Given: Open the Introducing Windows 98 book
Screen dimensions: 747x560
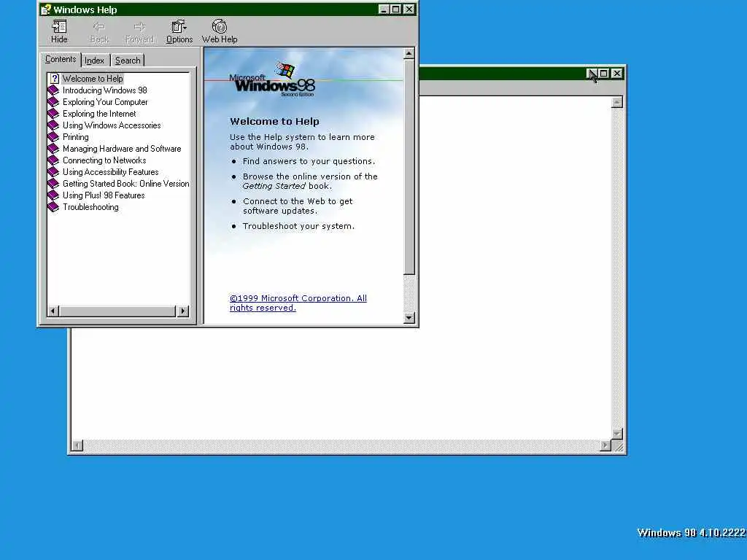Looking at the screenshot, I should [105, 90].
